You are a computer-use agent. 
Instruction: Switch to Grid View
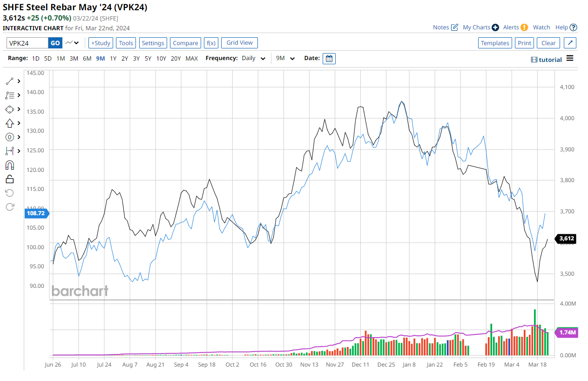(239, 43)
